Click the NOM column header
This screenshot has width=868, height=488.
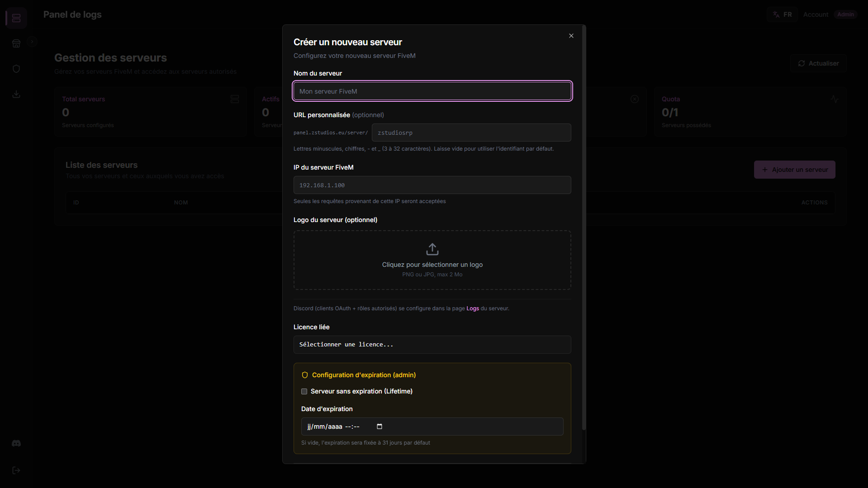(x=181, y=203)
